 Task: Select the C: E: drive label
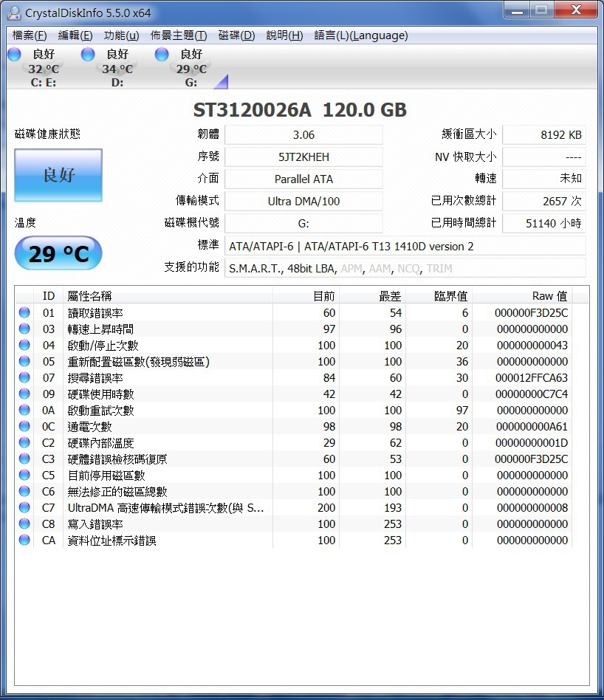44,83
